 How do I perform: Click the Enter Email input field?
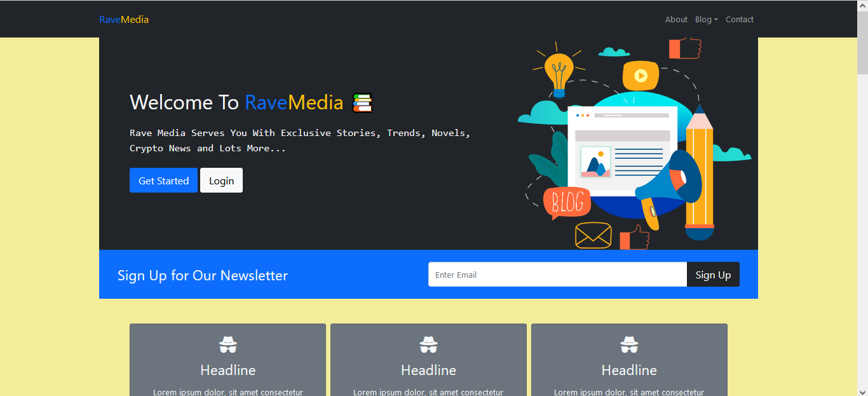click(x=557, y=274)
